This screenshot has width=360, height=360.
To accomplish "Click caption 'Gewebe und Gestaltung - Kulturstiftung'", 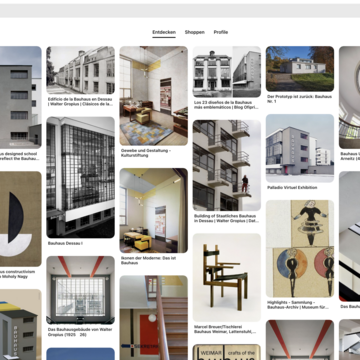I will 146,153.
